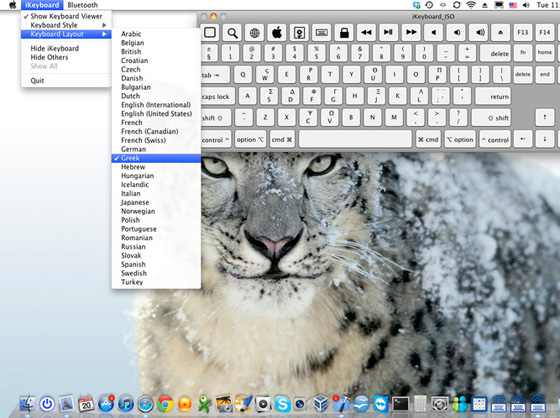Open Time Machine icon in the menu bar
This screenshot has height=418, width=560.
coord(429,5)
